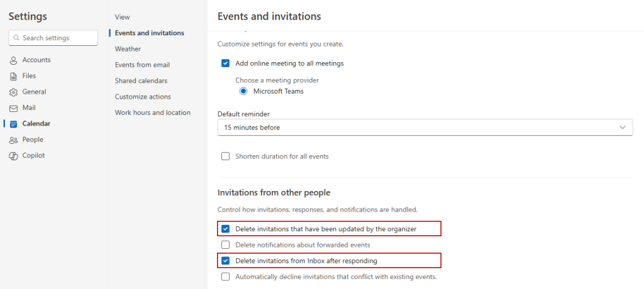Open Work hours and location
This screenshot has height=289, width=644.
coord(152,112)
